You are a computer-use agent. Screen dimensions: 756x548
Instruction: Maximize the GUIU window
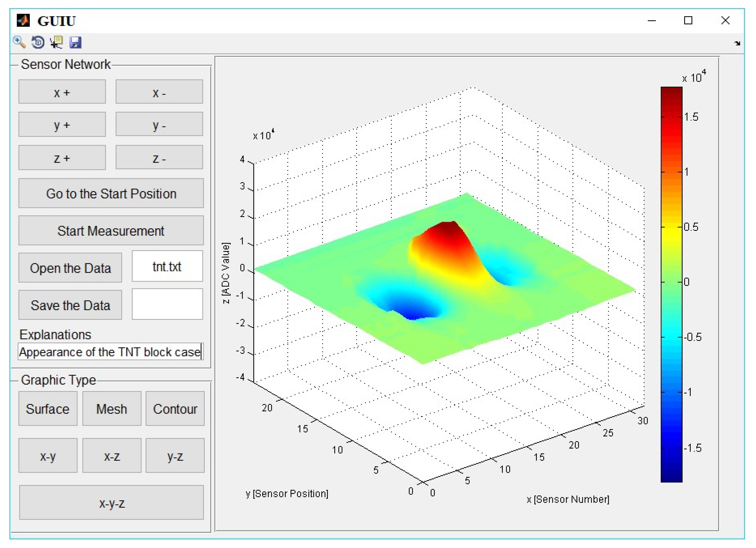pos(688,20)
